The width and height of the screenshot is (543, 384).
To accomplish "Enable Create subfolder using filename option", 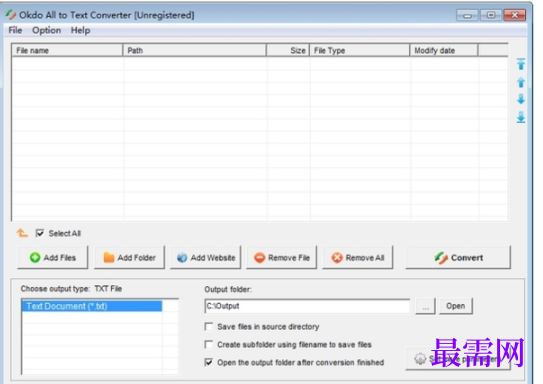I will click(209, 345).
